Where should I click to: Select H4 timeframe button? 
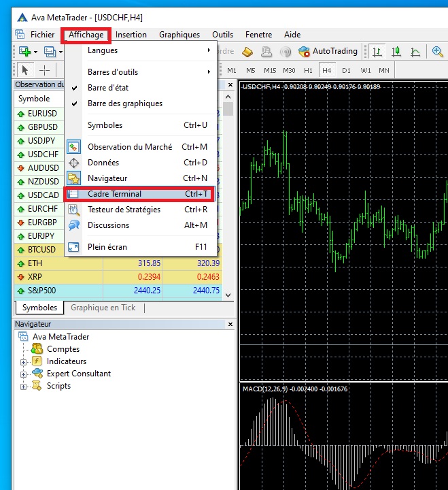click(327, 71)
